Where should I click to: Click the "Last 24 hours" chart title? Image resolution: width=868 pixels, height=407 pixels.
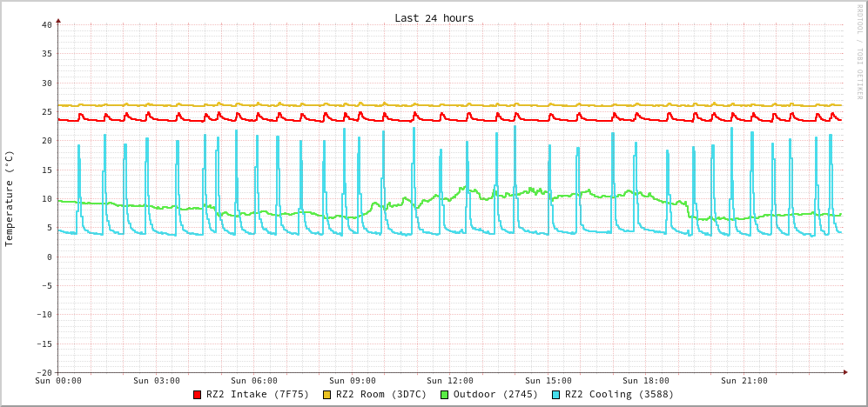[x=434, y=18]
